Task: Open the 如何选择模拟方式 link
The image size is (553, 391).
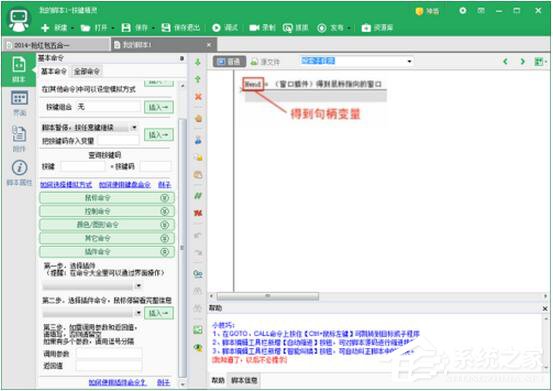Action: click(x=66, y=185)
